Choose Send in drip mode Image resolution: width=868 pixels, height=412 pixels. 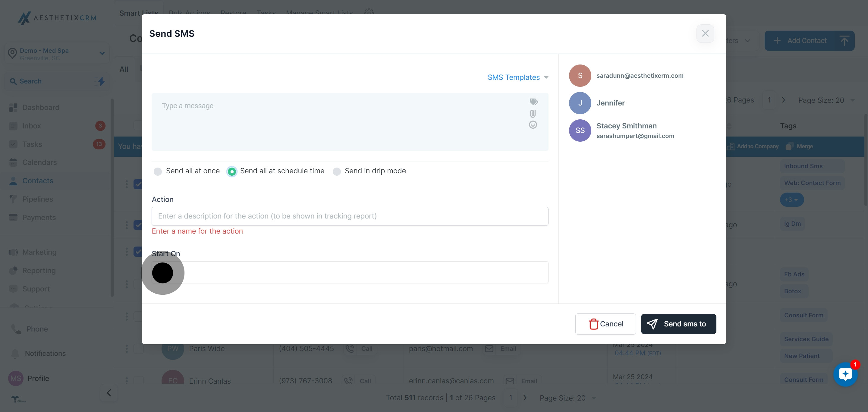point(337,171)
